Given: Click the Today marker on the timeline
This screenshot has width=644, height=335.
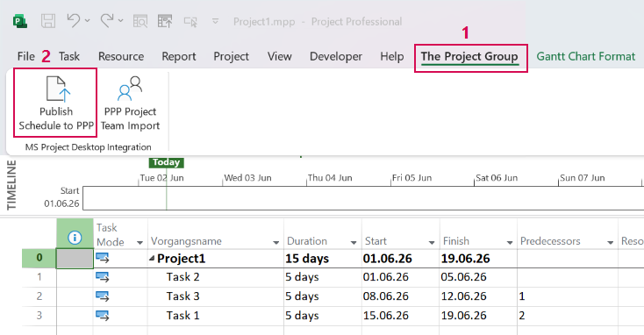Looking at the screenshot, I should [x=167, y=162].
